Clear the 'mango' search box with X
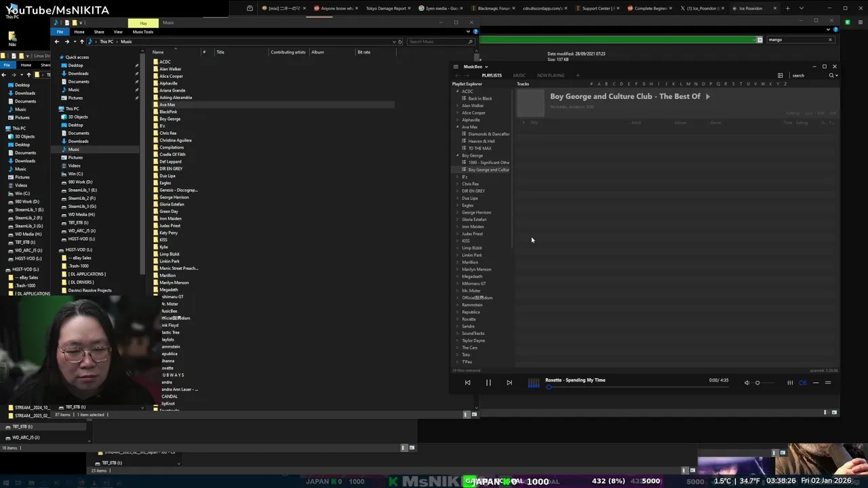Image resolution: width=868 pixels, height=488 pixels. pos(830,39)
